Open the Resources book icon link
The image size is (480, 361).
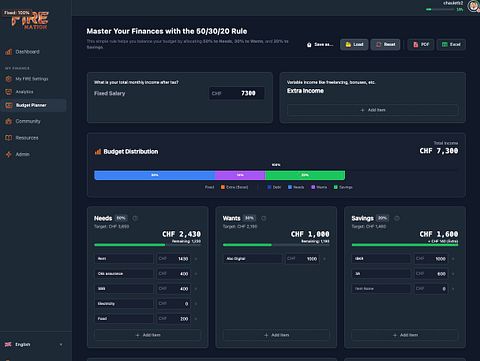point(9,138)
